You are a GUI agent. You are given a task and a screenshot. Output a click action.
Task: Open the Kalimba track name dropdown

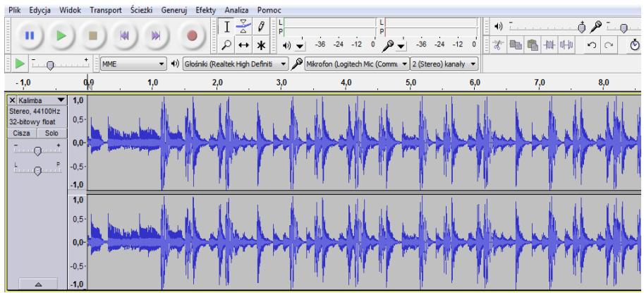tap(61, 101)
